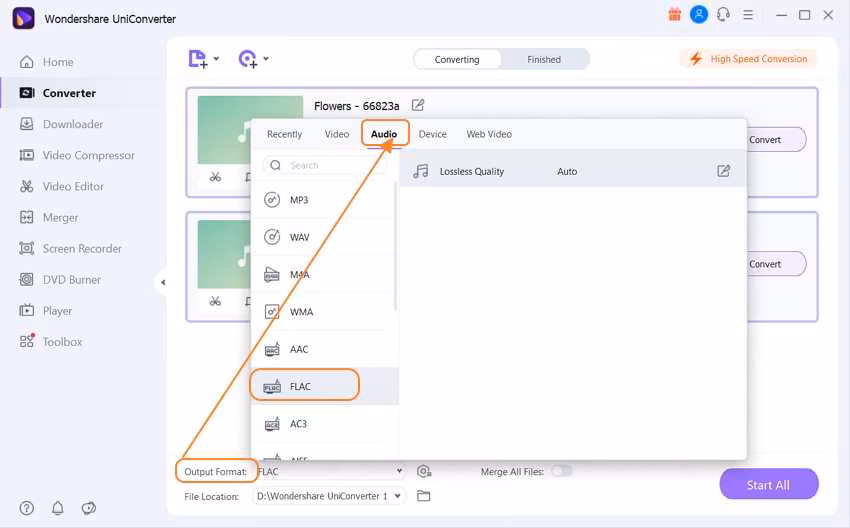
Task: Open the support headset icon
Action: [x=723, y=15]
